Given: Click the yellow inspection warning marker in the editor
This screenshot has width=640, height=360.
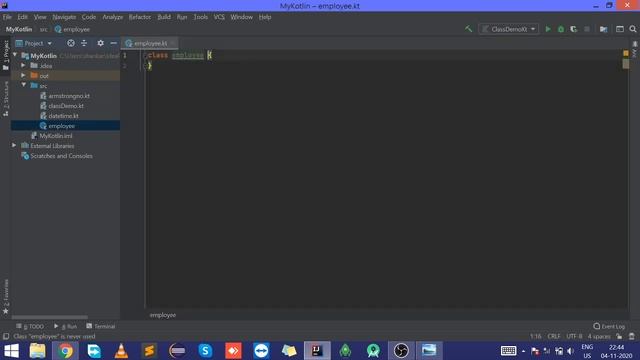Looking at the screenshot, I should point(626,53).
